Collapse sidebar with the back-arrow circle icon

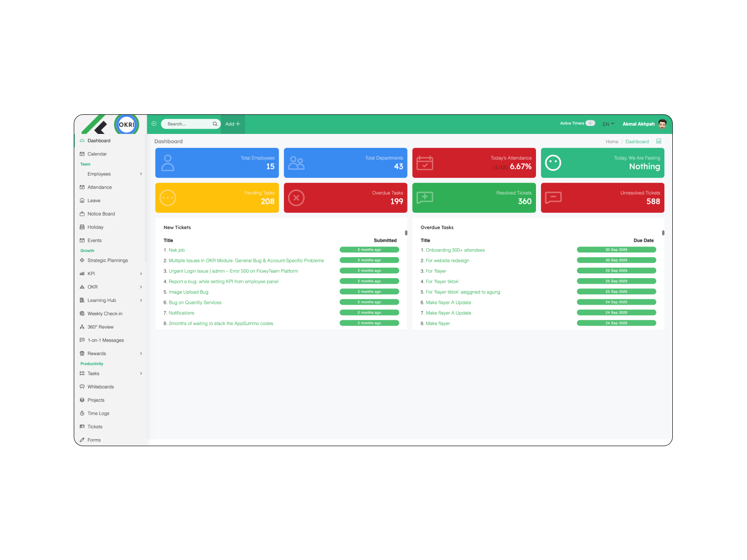pyautogui.click(x=154, y=124)
